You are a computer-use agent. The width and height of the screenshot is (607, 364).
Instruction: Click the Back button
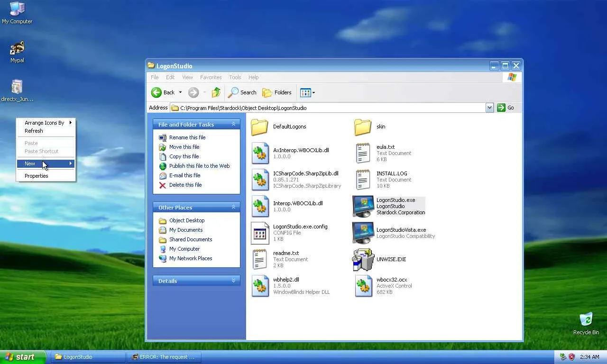[x=163, y=92]
